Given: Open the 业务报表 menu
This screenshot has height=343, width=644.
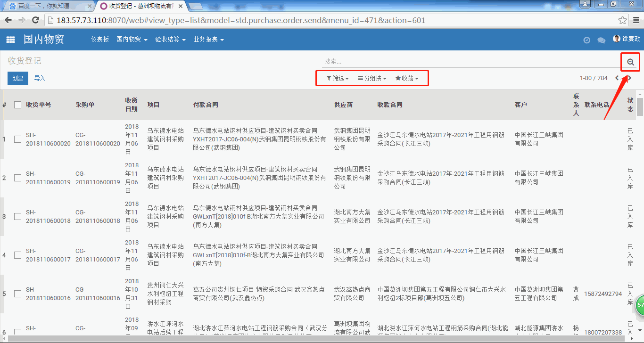Looking at the screenshot, I should click(208, 40).
